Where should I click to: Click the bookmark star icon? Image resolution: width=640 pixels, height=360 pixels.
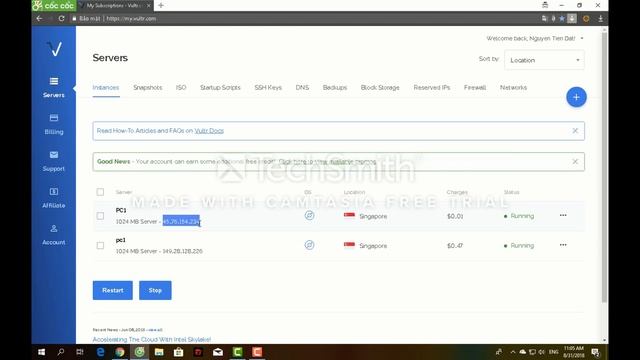click(562, 18)
